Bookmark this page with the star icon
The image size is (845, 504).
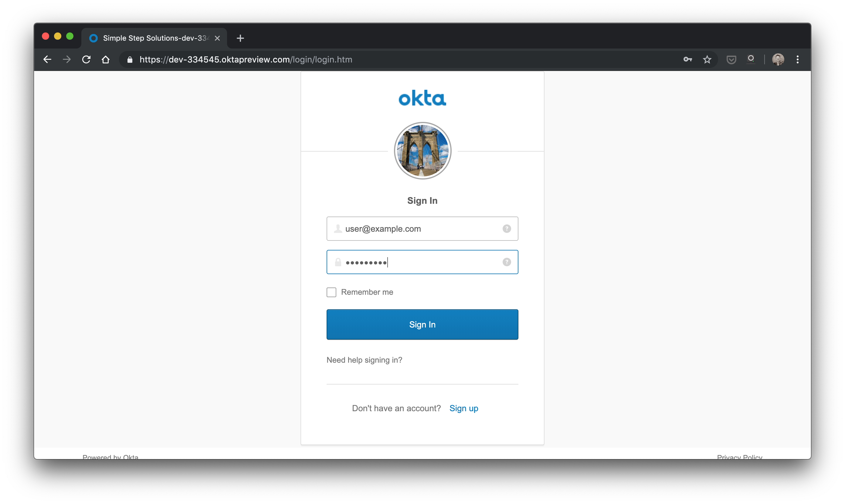tap(707, 59)
